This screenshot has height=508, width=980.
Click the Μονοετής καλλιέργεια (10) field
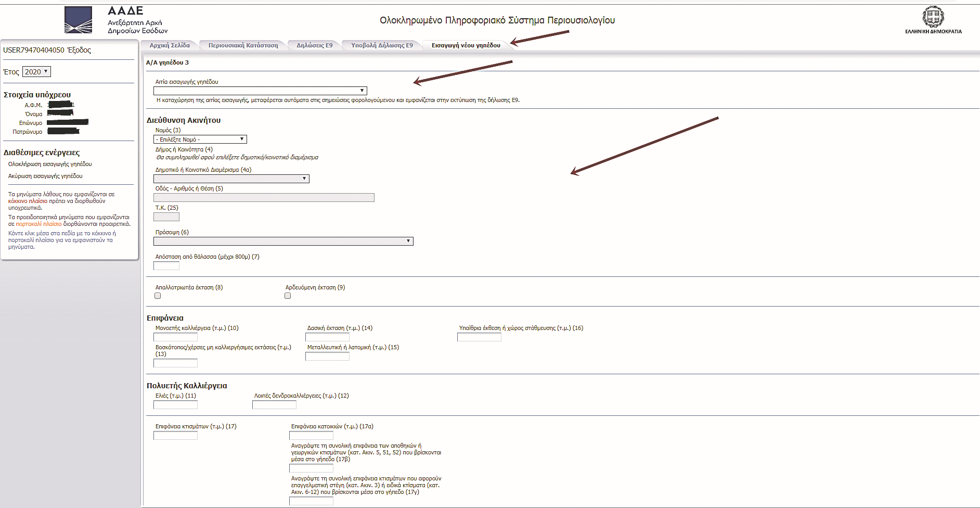175,337
